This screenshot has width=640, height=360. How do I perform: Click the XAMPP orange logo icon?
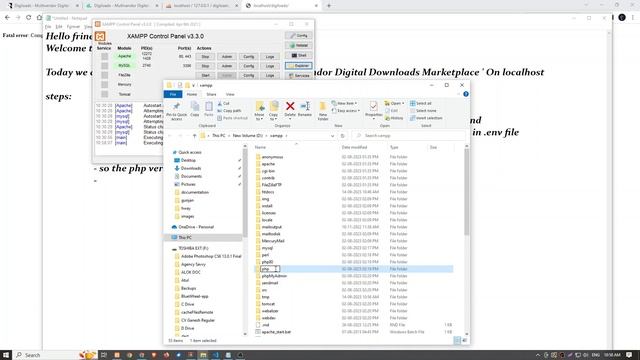tap(100, 36)
